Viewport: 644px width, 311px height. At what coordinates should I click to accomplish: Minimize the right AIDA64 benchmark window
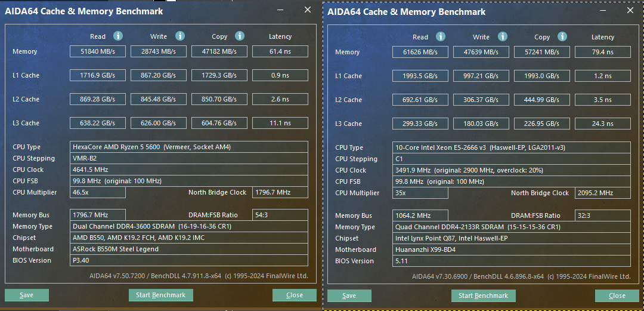point(602,10)
